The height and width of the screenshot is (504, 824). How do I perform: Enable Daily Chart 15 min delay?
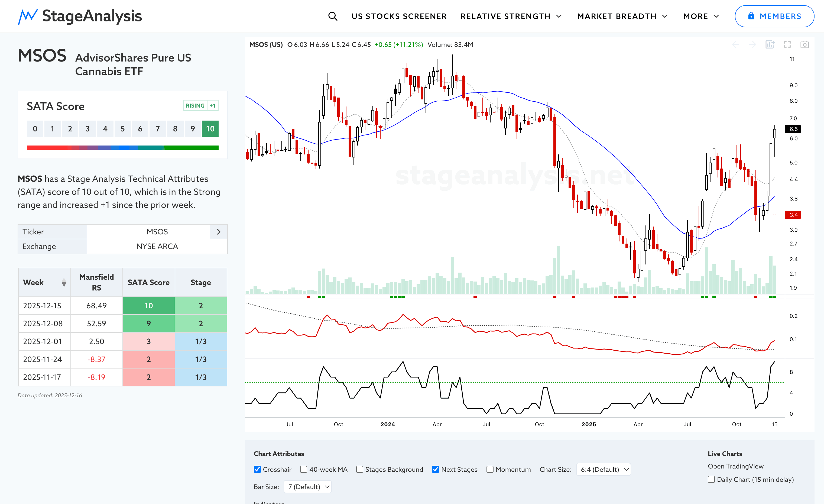tap(711, 479)
